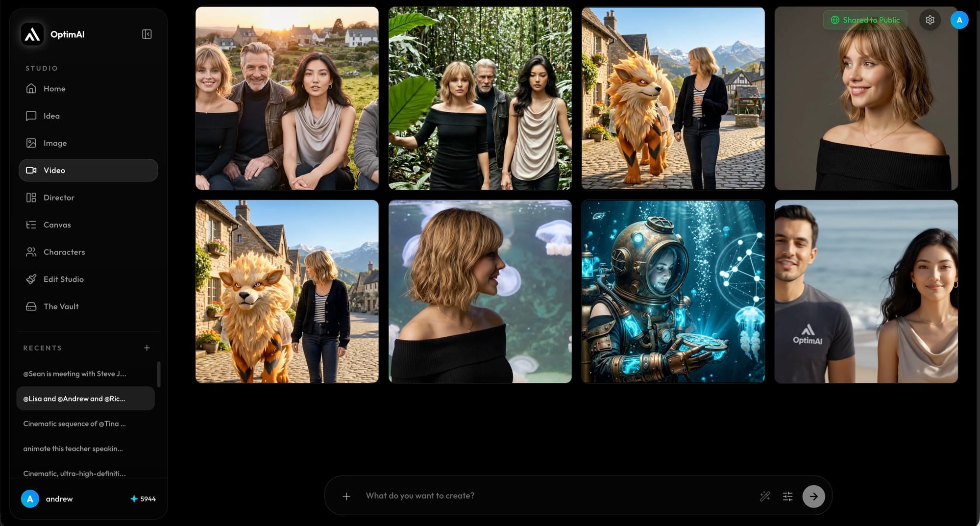Open recent 'Cinematic, ultra-high-definiti...'
This screenshot has width=980, height=526.
point(85,473)
